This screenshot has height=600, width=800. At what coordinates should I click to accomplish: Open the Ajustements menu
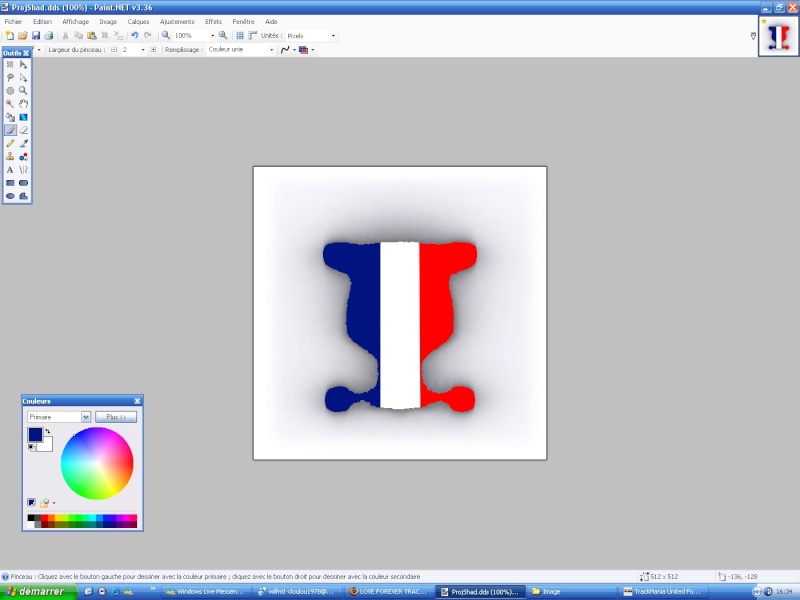tap(177, 22)
